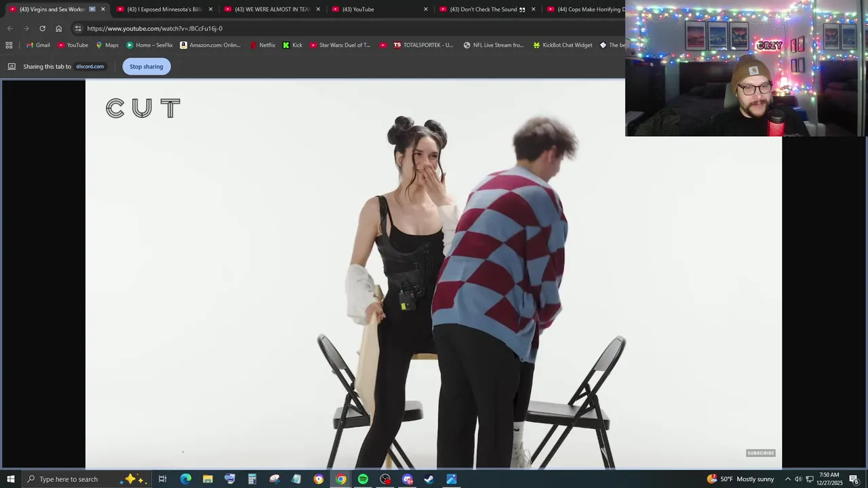
Task: Close the 'WE WERE ALMOST IN' tab
Action: (x=318, y=9)
